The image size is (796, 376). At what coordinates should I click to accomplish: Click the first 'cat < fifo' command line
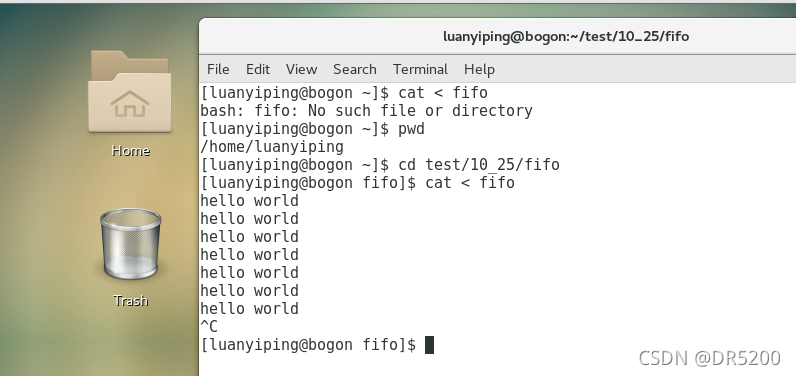[x=344, y=93]
